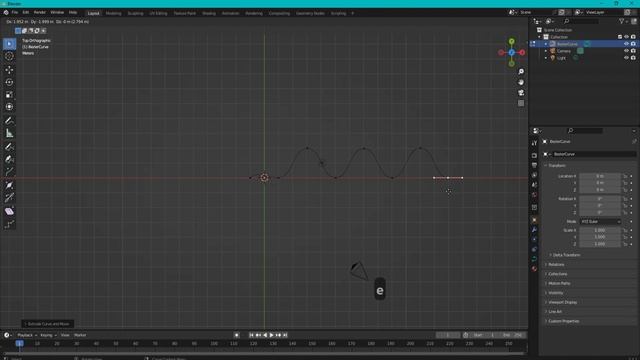Expand the Extrude Curve and Move operator panel
Screen dimensions: 640x360
coord(48,324)
